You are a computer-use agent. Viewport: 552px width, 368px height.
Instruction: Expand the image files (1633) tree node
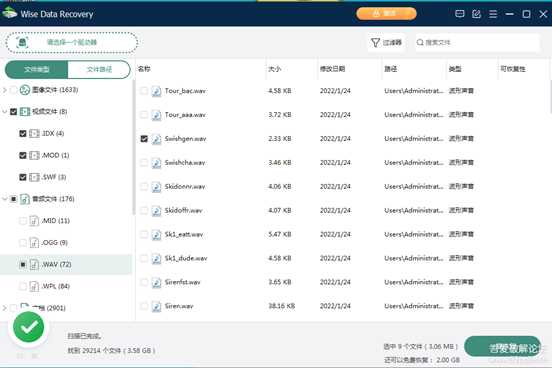[5, 90]
